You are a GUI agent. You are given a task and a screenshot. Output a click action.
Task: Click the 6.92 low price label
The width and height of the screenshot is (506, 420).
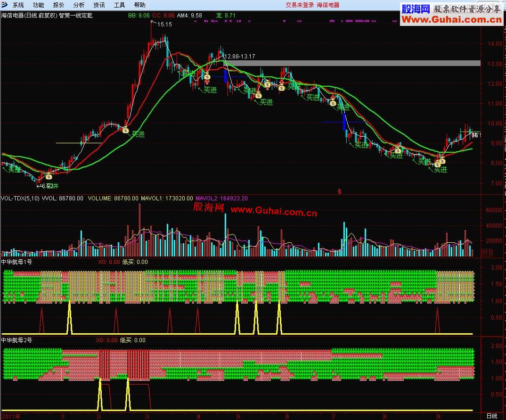47,186
